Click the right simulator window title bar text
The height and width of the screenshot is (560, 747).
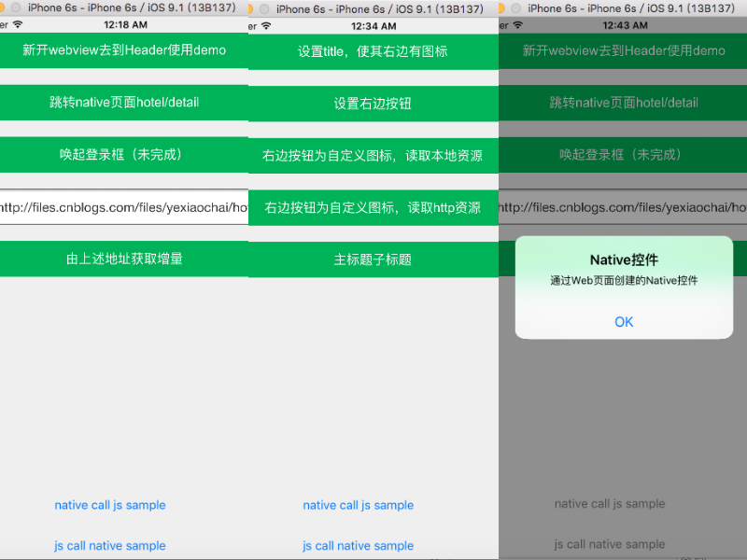[x=631, y=8]
